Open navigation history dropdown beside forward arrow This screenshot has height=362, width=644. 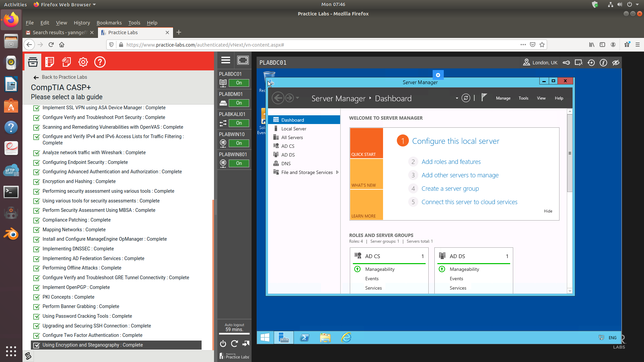pyautogui.click(x=298, y=98)
